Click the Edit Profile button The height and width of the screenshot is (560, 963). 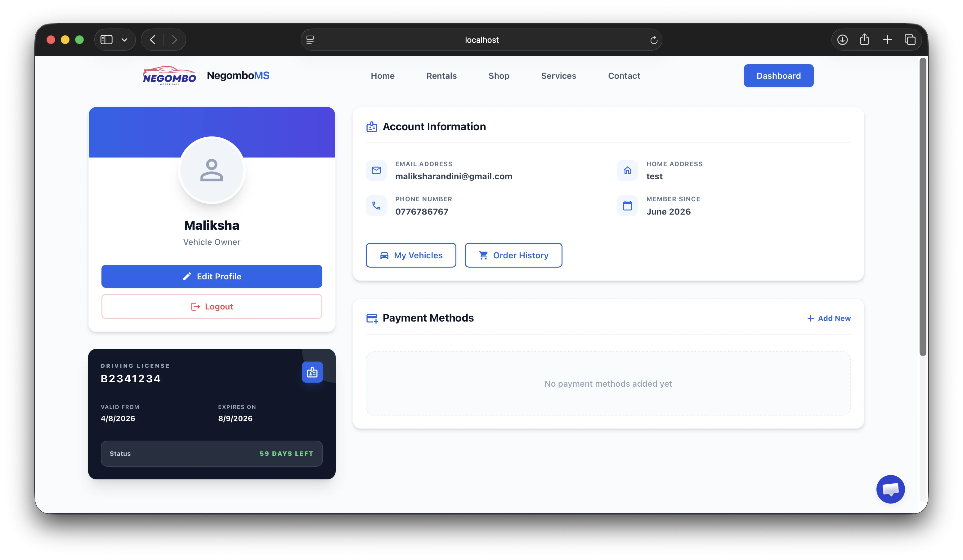[212, 276]
